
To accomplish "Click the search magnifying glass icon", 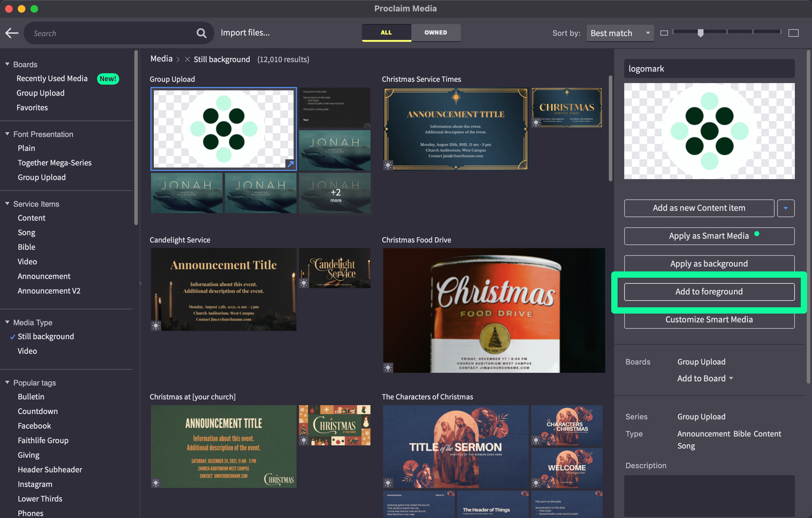I will pyautogui.click(x=201, y=33).
